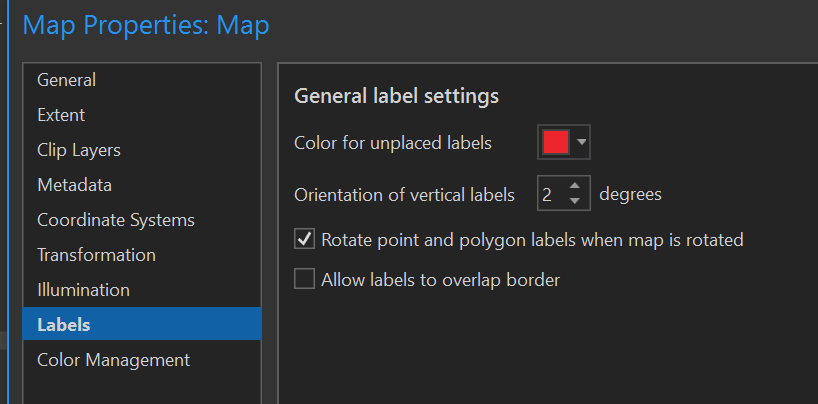
Task: Uncheck rotate point and polygon labels checkbox
Action: (305, 240)
